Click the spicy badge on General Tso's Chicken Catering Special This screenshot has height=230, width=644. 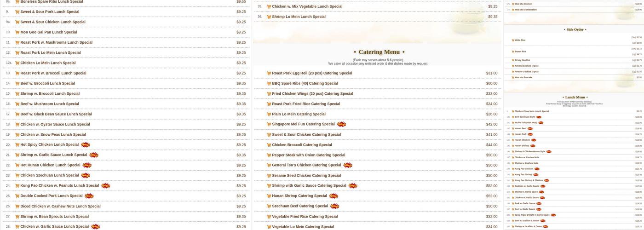click(x=348, y=165)
